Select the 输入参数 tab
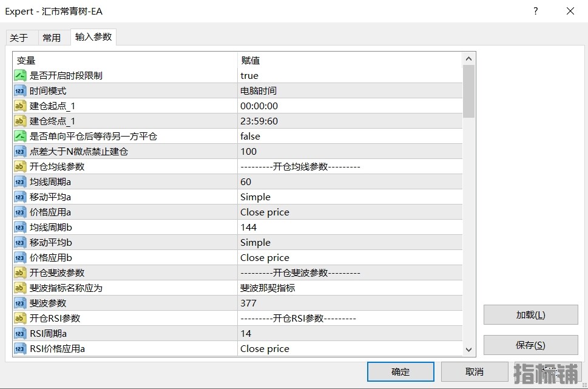The height and width of the screenshot is (389, 588). pos(93,37)
